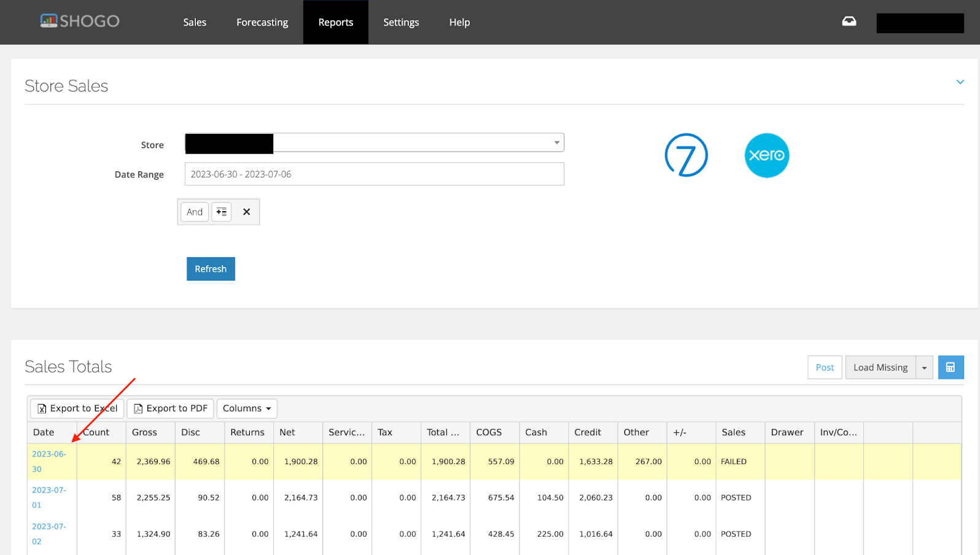Sort by the Net column header
The height and width of the screenshot is (555, 980).
tap(298, 432)
